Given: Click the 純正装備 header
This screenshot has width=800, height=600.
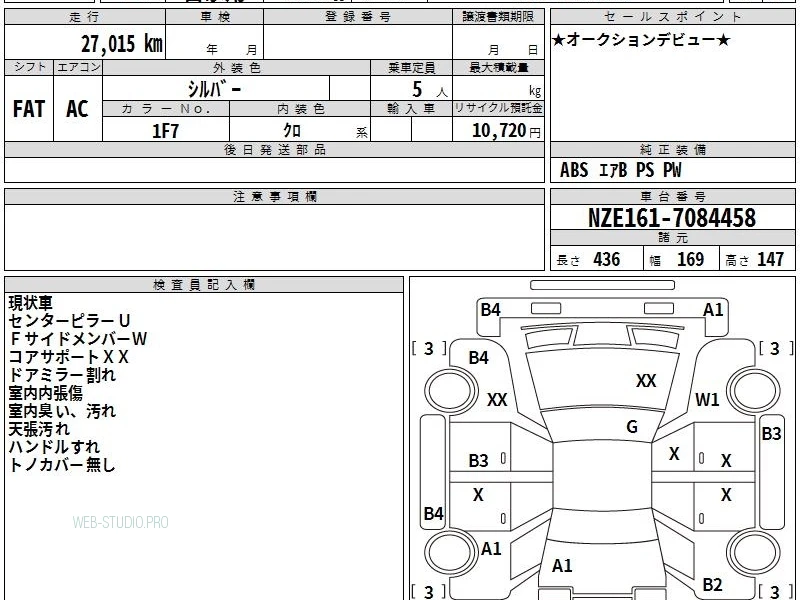Looking at the screenshot, I should pyautogui.click(x=672, y=149).
